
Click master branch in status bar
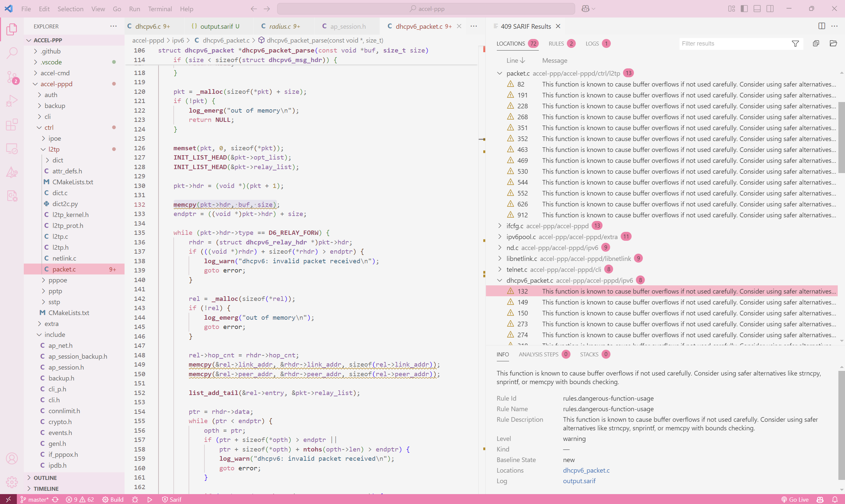pyautogui.click(x=35, y=499)
